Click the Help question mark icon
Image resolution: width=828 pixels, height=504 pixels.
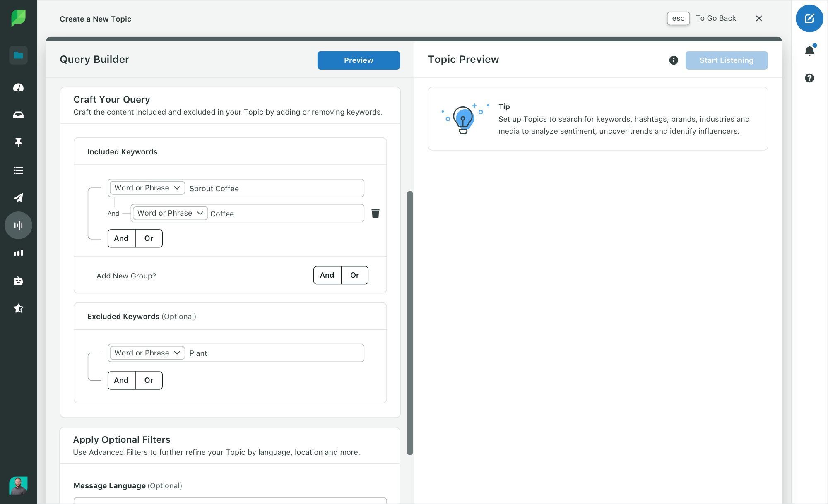810,78
